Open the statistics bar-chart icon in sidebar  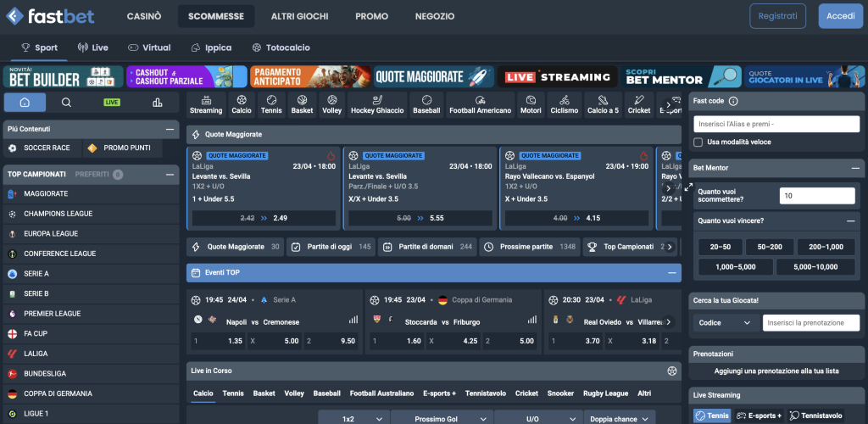[157, 103]
